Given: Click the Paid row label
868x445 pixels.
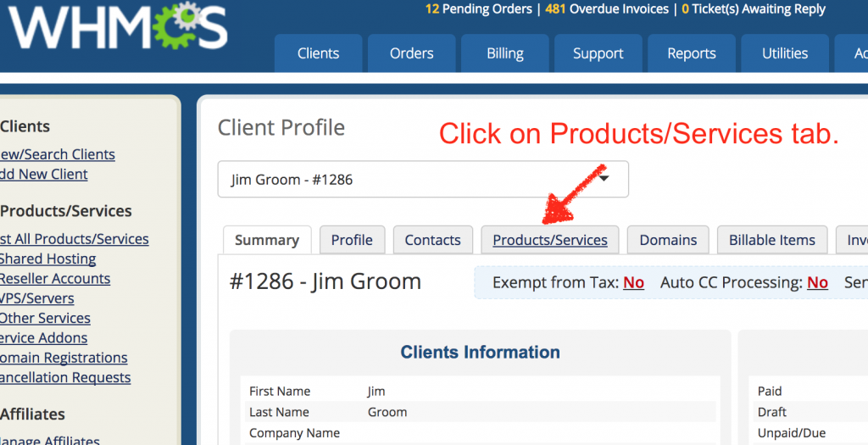Looking at the screenshot, I should click(770, 392).
